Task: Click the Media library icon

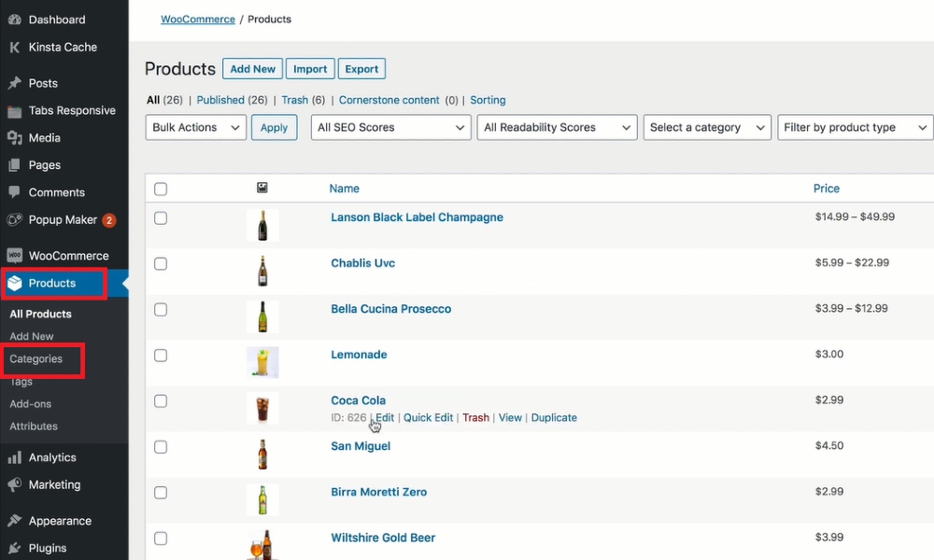Action: (x=14, y=138)
